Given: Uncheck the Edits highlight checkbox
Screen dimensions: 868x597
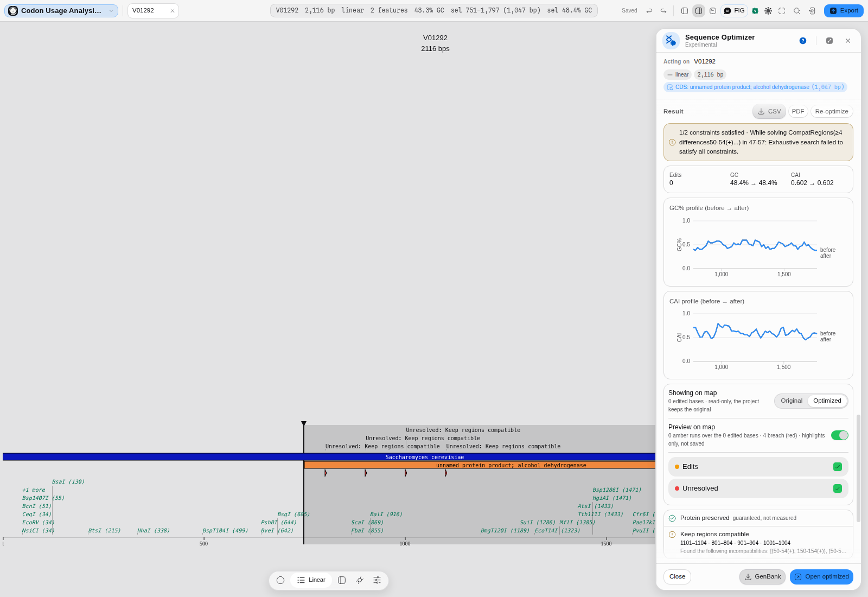Looking at the screenshot, I should click(x=838, y=467).
